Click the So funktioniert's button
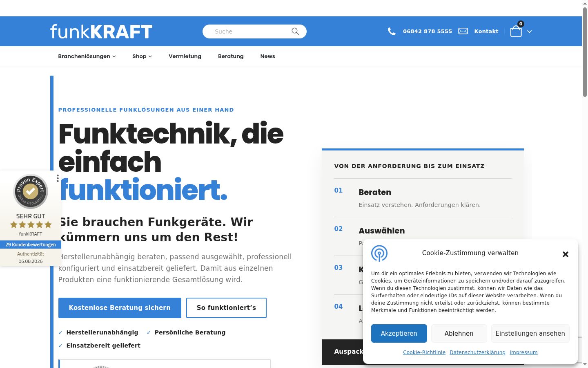 [x=226, y=308]
